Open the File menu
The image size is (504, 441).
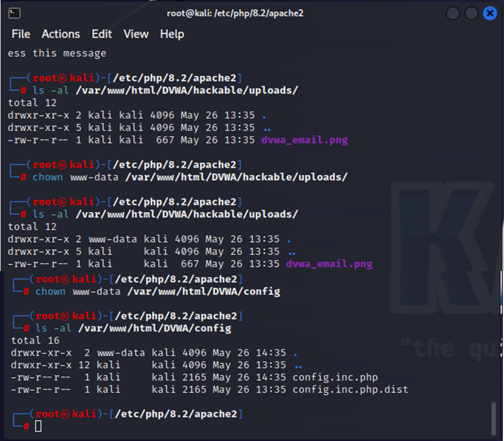21,34
